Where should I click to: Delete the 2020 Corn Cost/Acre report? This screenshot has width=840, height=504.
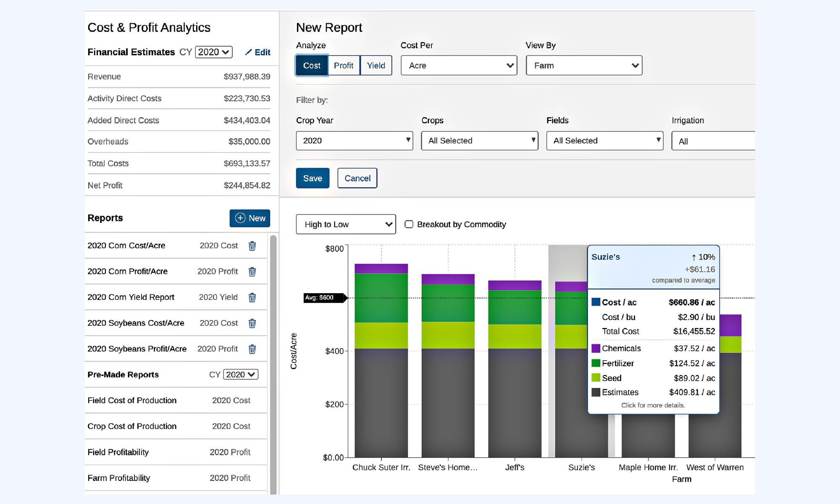click(x=252, y=246)
